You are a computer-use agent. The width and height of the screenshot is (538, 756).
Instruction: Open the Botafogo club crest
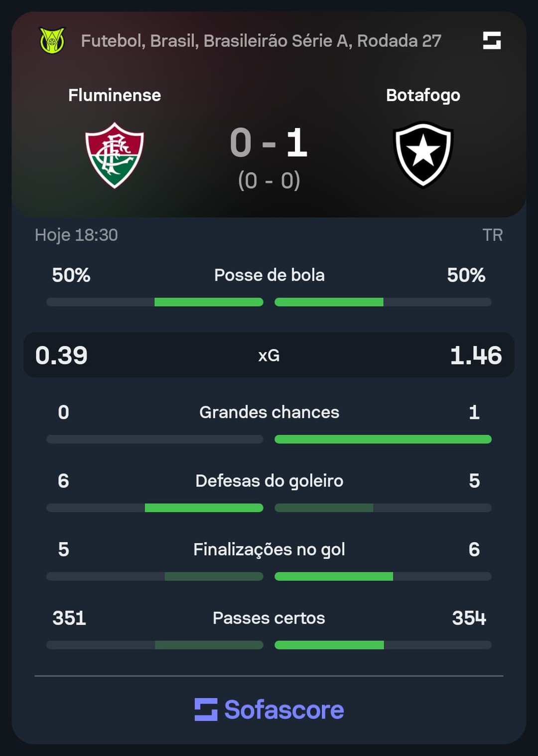point(423,154)
